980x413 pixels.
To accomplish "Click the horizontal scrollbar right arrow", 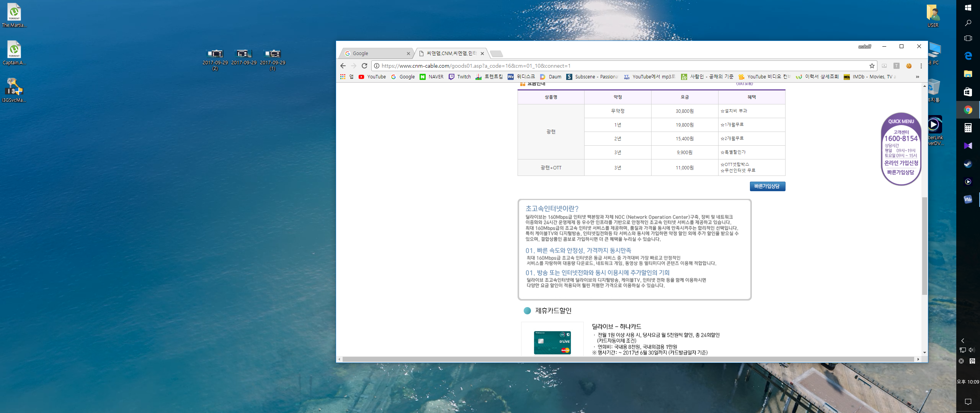I will pos(918,359).
